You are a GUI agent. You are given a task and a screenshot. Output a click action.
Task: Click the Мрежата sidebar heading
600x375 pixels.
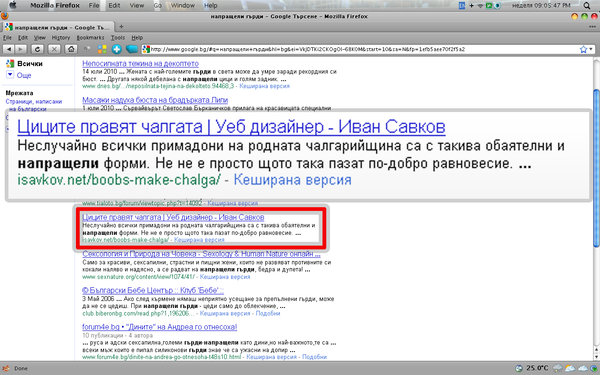pos(19,93)
